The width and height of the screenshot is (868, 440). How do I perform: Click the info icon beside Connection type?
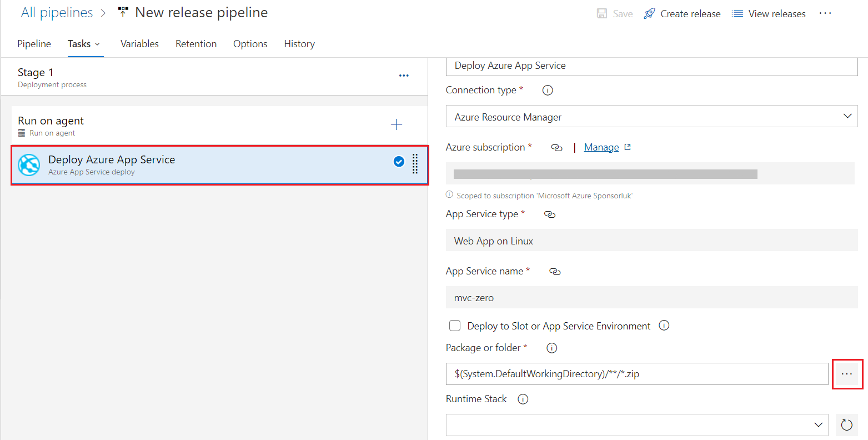pos(548,90)
